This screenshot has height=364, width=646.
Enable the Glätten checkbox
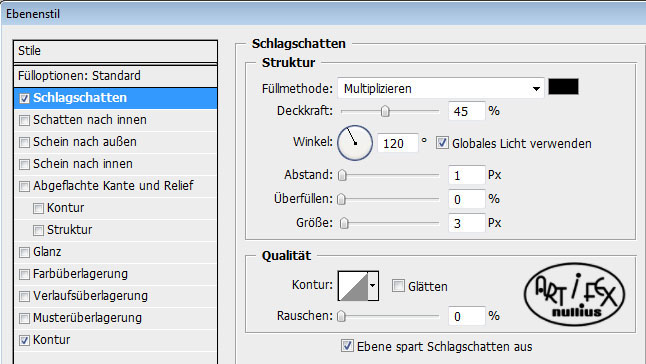(398, 286)
